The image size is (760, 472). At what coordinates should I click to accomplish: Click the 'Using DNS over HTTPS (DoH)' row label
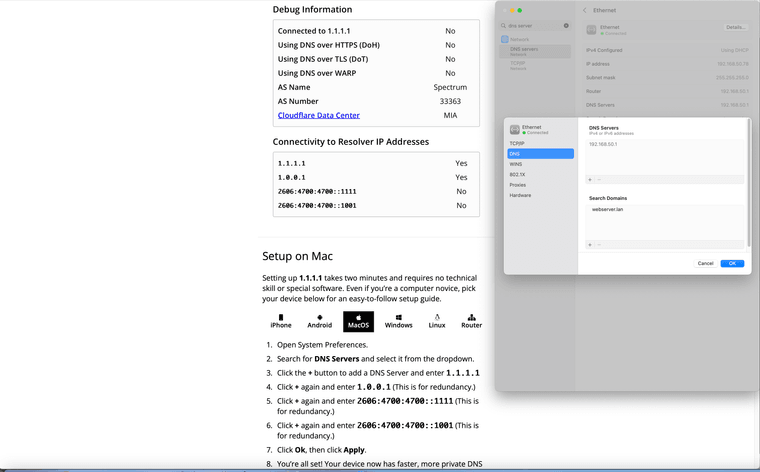[x=329, y=45]
